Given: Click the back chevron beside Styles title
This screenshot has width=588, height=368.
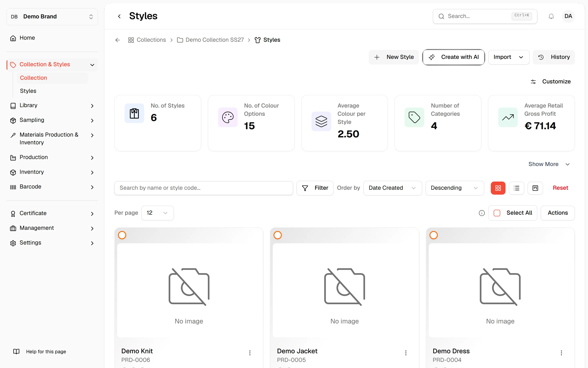Looking at the screenshot, I should coord(119,16).
